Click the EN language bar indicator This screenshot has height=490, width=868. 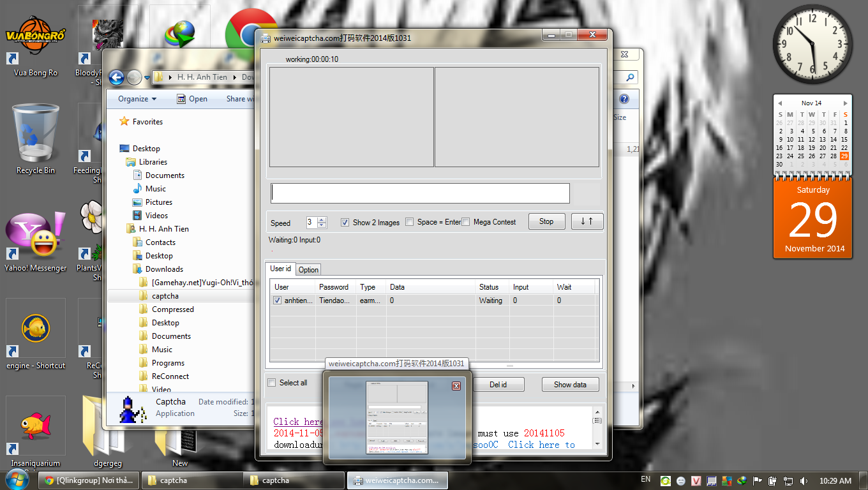pyautogui.click(x=645, y=479)
